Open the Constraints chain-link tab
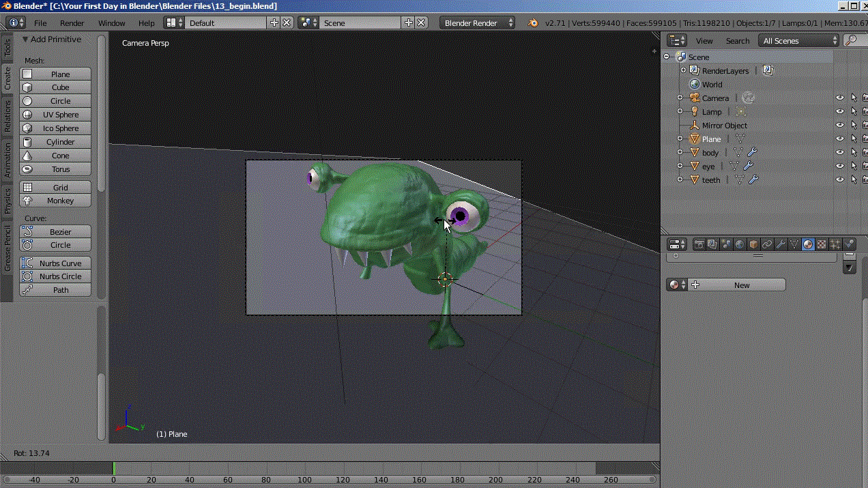868x488 pixels. (x=767, y=244)
